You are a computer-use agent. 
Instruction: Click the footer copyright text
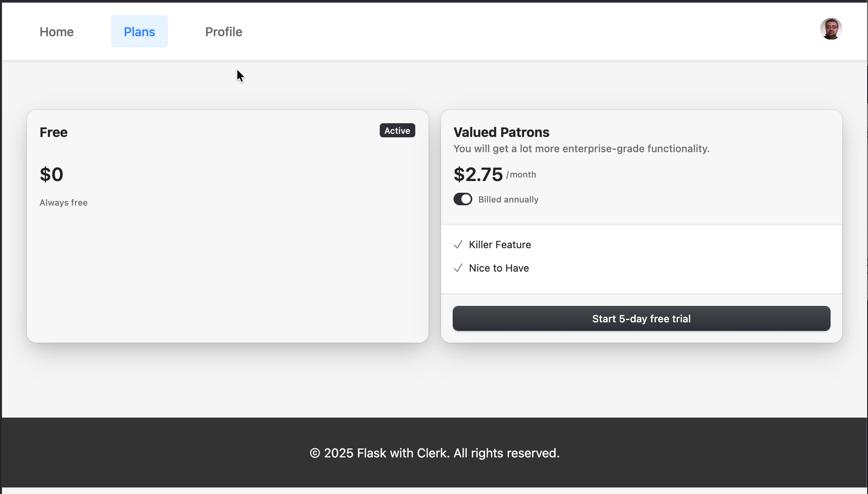[434, 453]
